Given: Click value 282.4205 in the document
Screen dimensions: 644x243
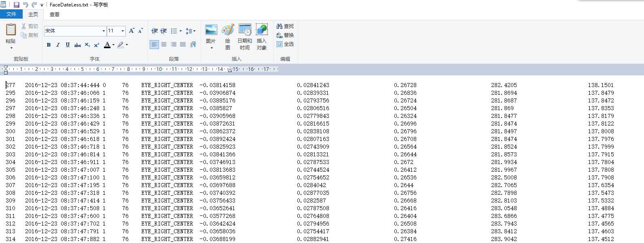Looking at the screenshot, I should (x=504, y=85).
